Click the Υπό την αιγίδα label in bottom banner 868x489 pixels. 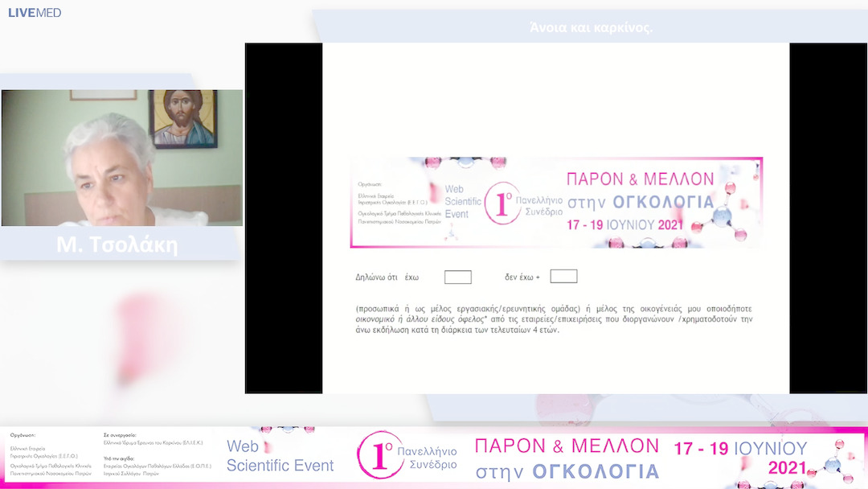point(118,458)
